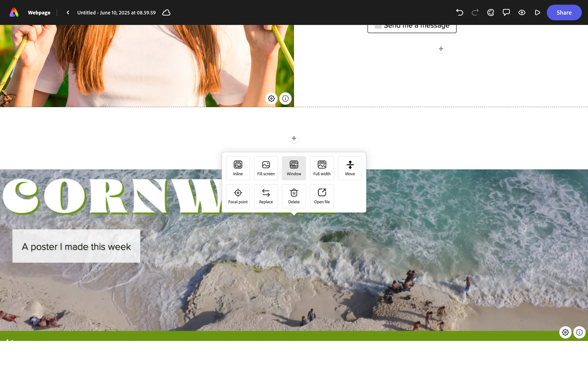
Task: Click the Present play icon
Action: coord(537,13)
